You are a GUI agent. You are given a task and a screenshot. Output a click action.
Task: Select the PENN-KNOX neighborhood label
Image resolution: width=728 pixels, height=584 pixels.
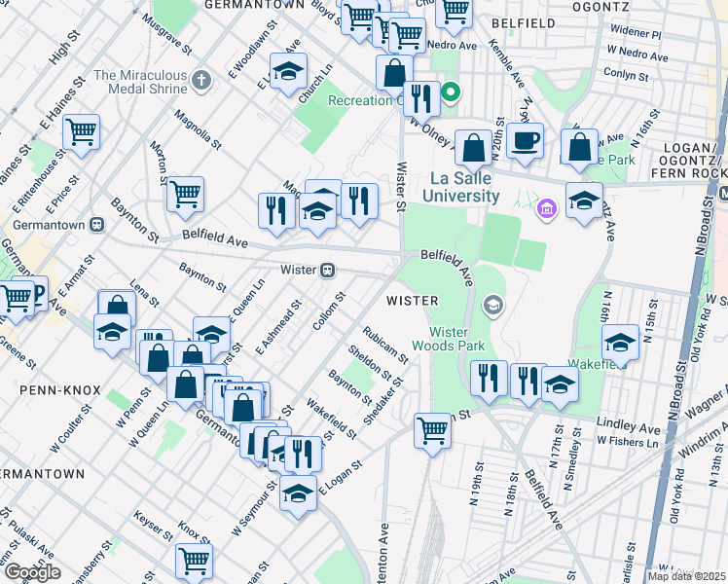[x=60, y=390]
